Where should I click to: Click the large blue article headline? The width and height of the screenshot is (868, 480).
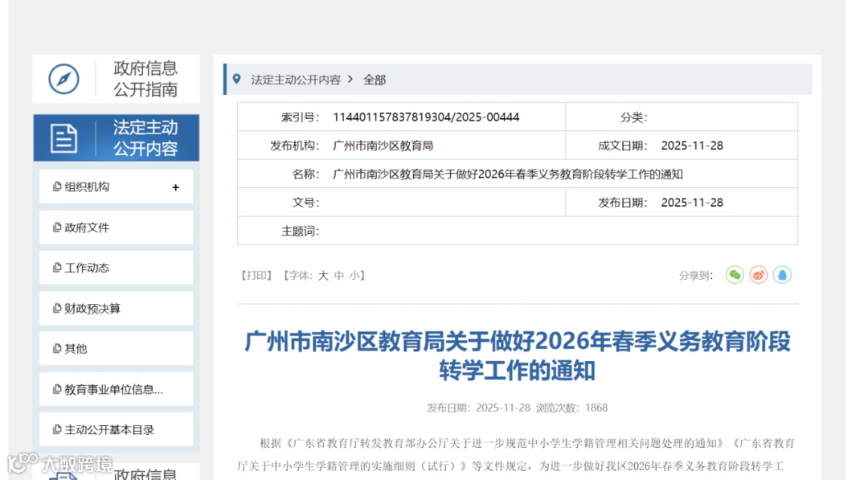517,356
